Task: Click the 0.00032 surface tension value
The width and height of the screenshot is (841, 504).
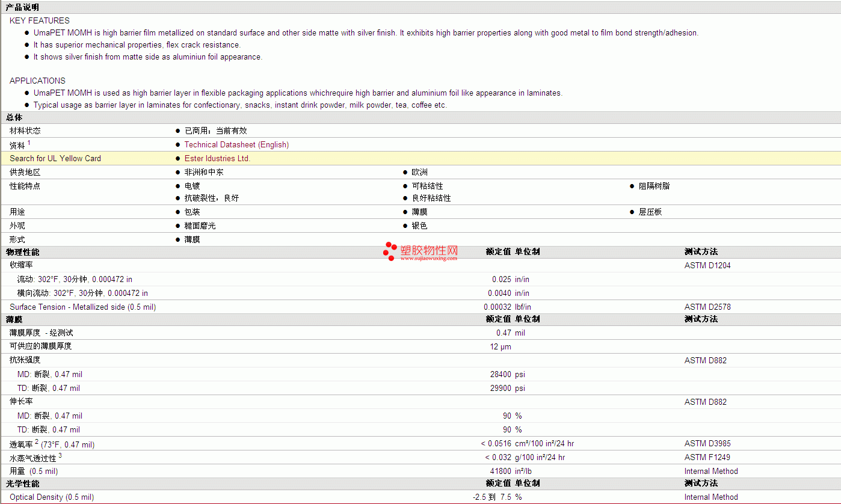Action: tap(498, 307)
